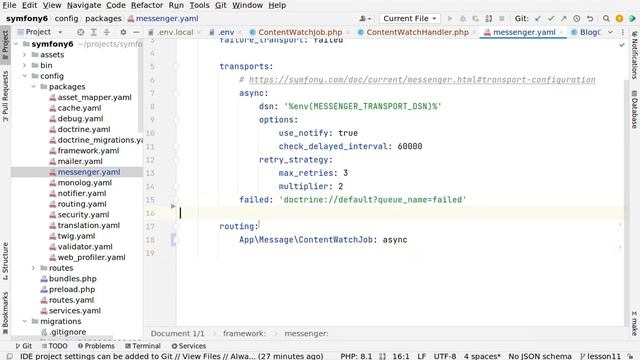Click the Run button in the toolbar
Viewport: 640px width, 360px height.
point(450,18)
